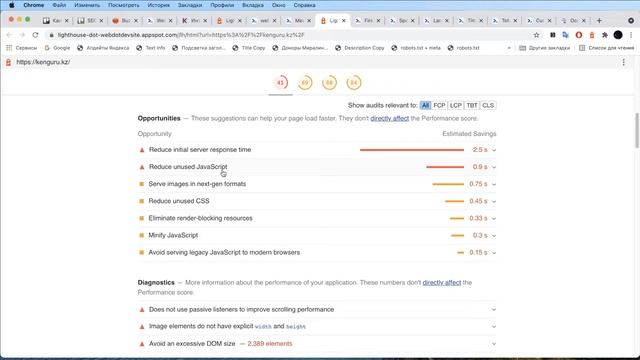Open the Apple menu

coord(11,5)
